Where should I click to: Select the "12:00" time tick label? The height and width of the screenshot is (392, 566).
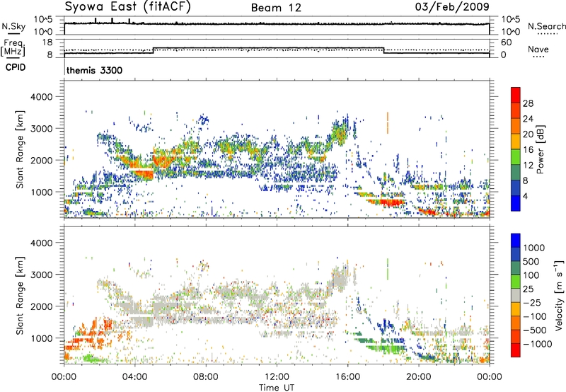tap(277, 377)
